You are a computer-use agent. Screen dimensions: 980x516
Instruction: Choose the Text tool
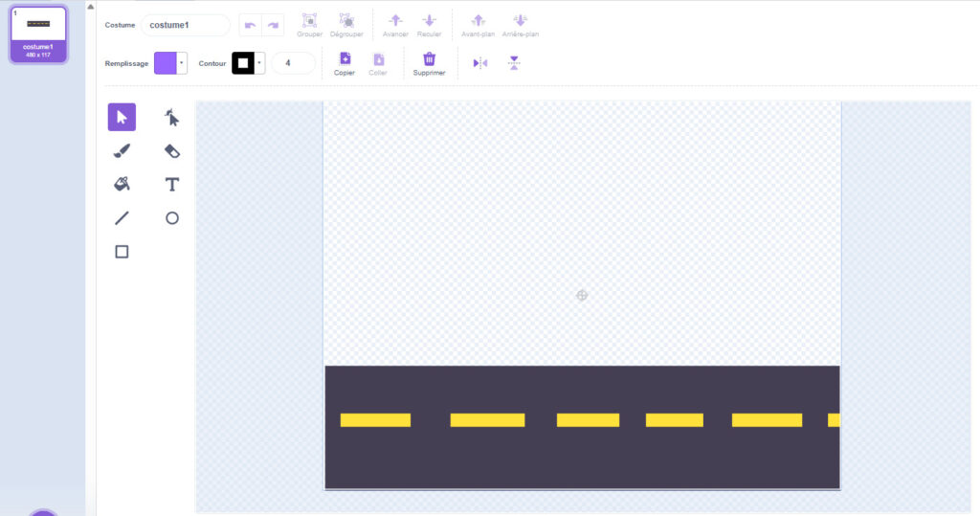coord(172,184)
